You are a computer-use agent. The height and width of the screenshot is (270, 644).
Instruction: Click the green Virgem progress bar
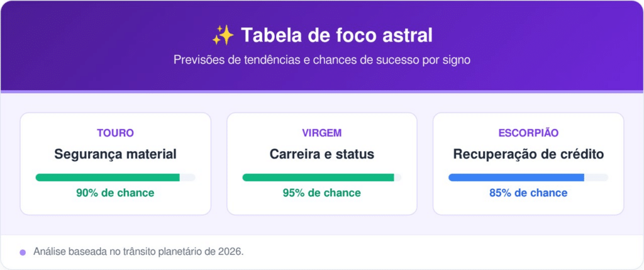[318, 177]
